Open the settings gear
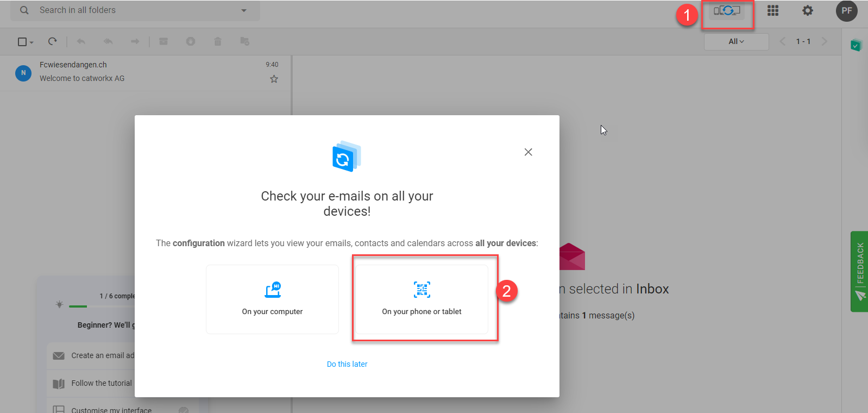 (x=808, y=11)
